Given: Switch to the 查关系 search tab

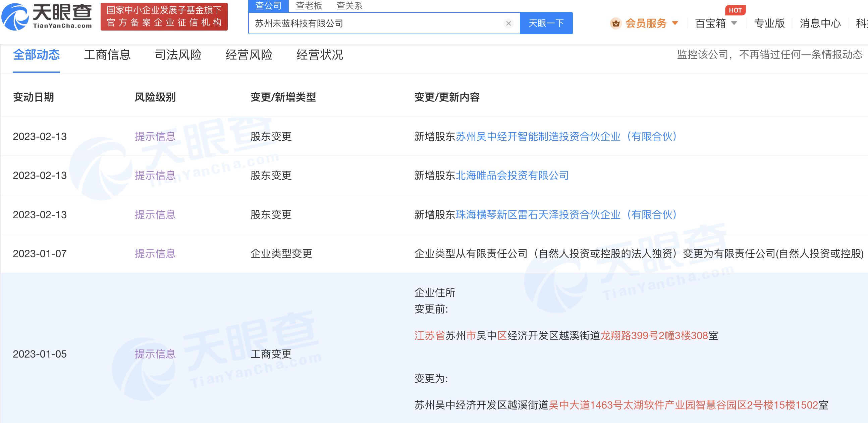Looking at the screenshot, I should pyautogui.click(x=349, y=6).
